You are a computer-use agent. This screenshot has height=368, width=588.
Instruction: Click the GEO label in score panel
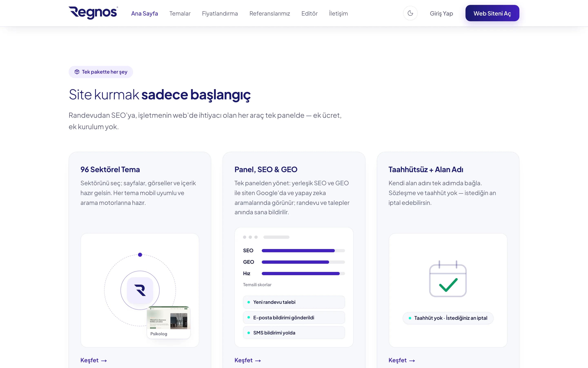(248, 262)
